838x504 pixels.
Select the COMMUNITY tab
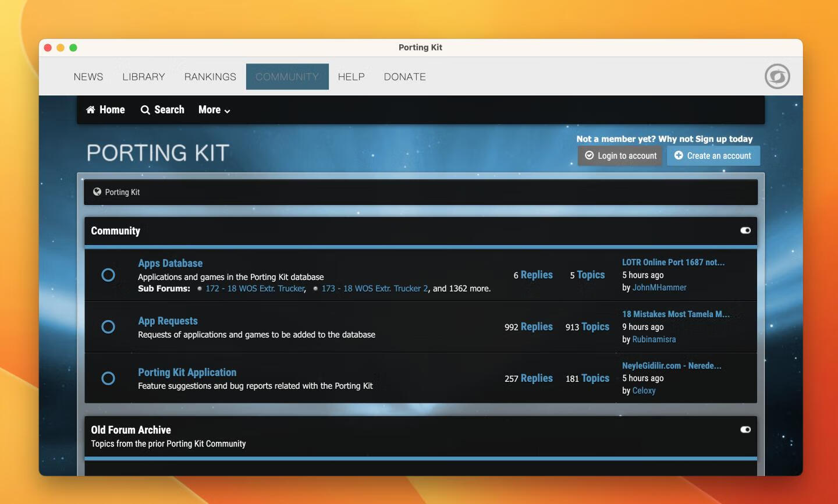tap(287, 77)
